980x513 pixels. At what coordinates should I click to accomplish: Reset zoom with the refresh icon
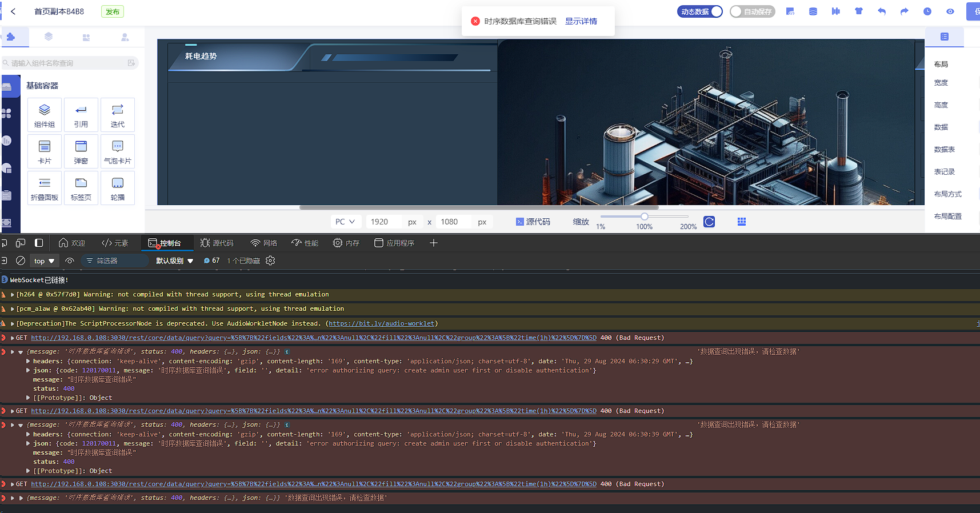pos(709,222)
